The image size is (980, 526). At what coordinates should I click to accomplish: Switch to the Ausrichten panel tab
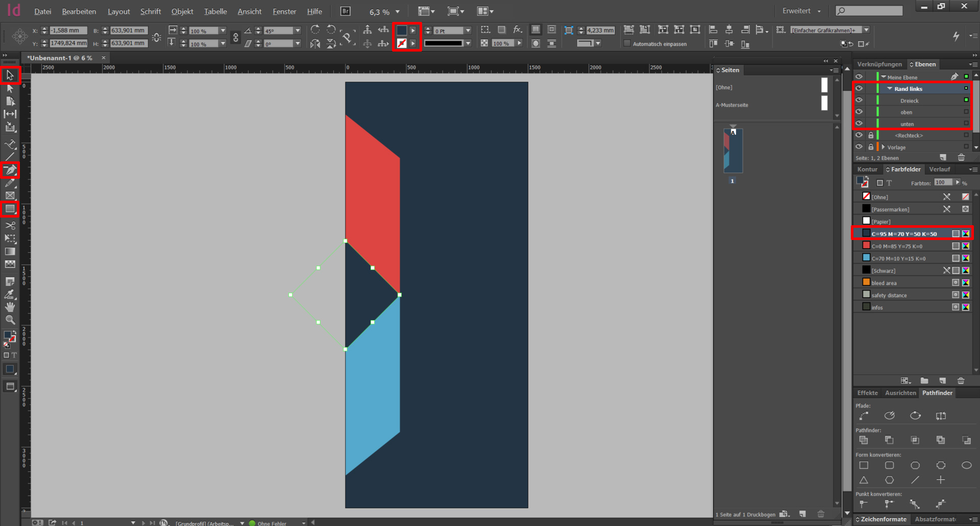click(x=900, y=393)
